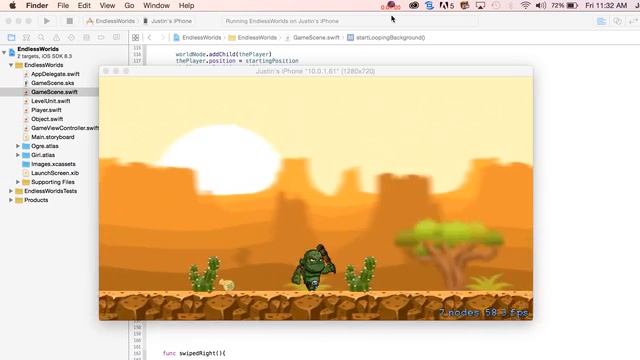The height and width of the screenshot is (360, 640).
Task: Switch to the Version editor
Action: [x=633, y=21]
